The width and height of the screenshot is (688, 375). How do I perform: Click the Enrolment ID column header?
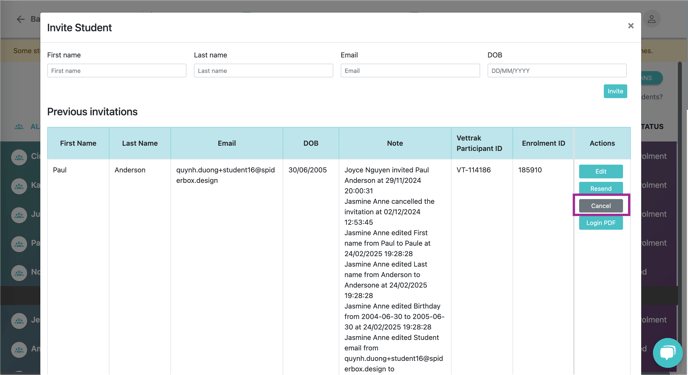click(543, 143)
